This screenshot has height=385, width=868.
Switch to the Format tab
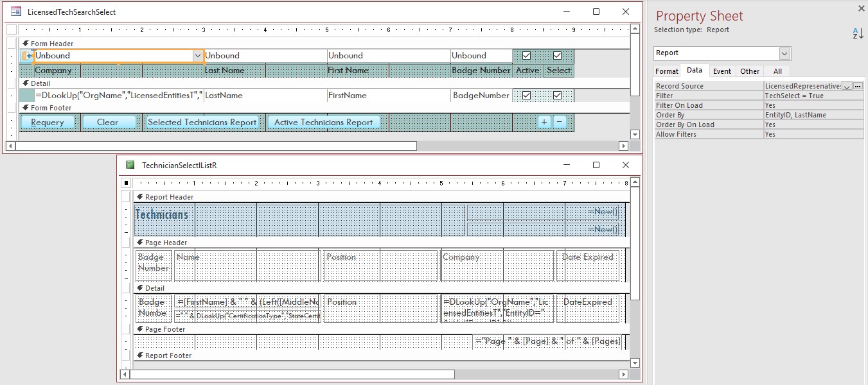[x=667, y=71]
